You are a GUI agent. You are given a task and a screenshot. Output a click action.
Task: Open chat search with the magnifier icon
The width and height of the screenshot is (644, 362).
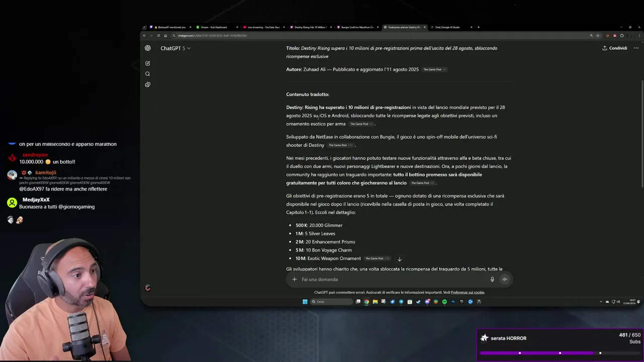pos(147,74)
